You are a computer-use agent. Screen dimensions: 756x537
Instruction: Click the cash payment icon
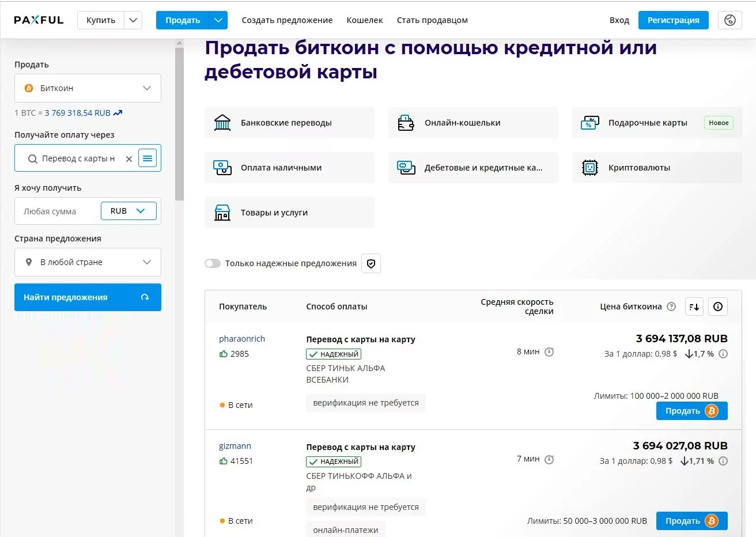(x=222, y=168)
